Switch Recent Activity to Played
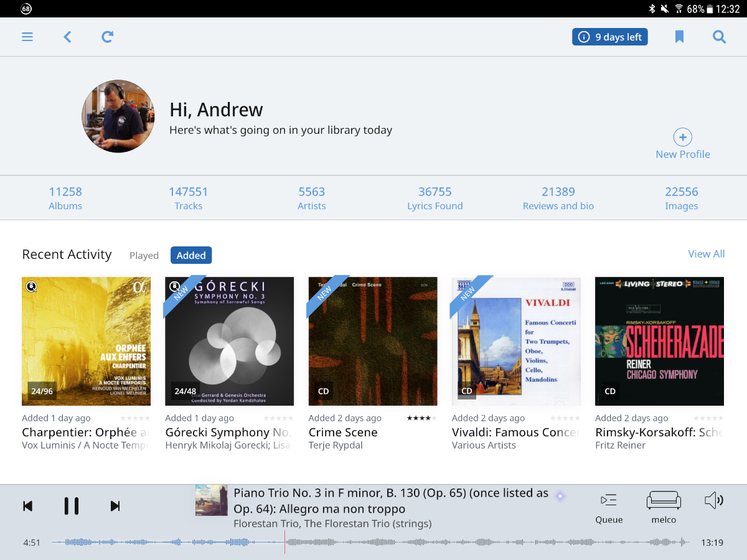The image size is (747, 560). click(x=144, y=255)
